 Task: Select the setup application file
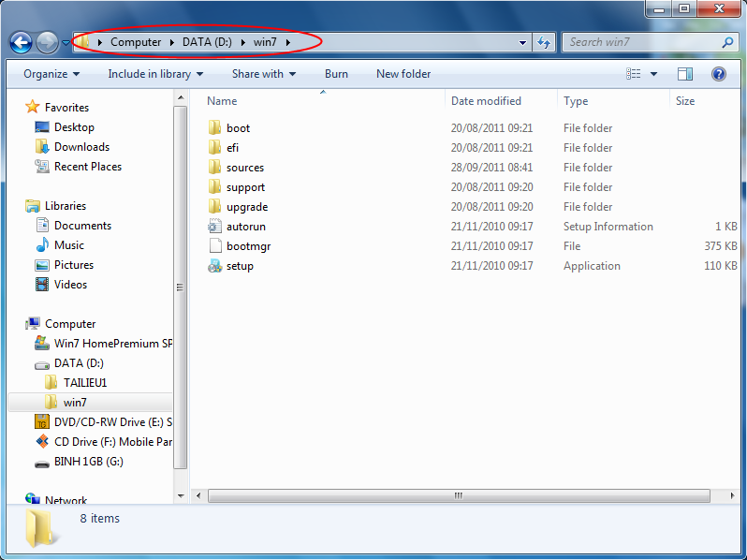(240, 266)
